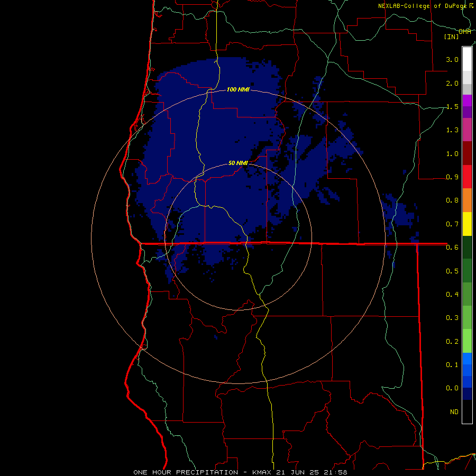Click the 0.9 legend value

coord(452,177)
